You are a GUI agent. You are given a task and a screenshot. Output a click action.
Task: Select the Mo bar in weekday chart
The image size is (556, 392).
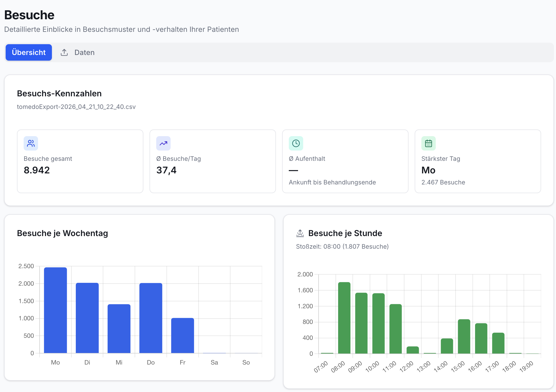[x=55, y=310]
